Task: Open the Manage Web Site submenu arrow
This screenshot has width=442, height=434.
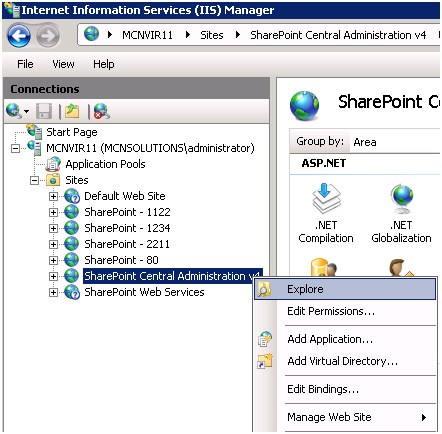Action: (x=424, y=417)
